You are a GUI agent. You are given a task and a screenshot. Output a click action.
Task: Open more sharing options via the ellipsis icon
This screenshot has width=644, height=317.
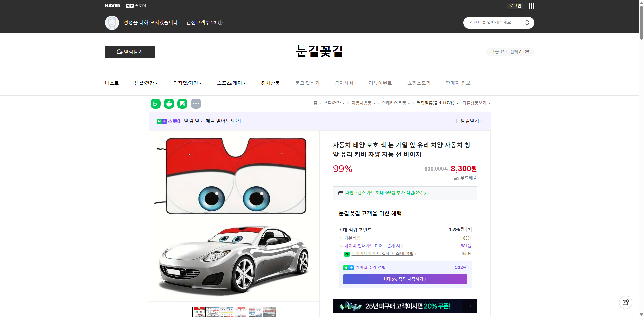pos(196,104)
